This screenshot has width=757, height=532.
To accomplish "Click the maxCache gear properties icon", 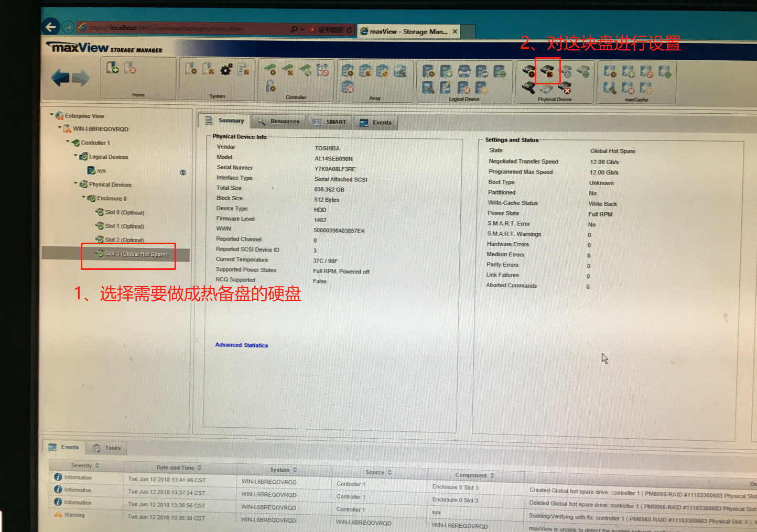I will [x=610, y=71].
